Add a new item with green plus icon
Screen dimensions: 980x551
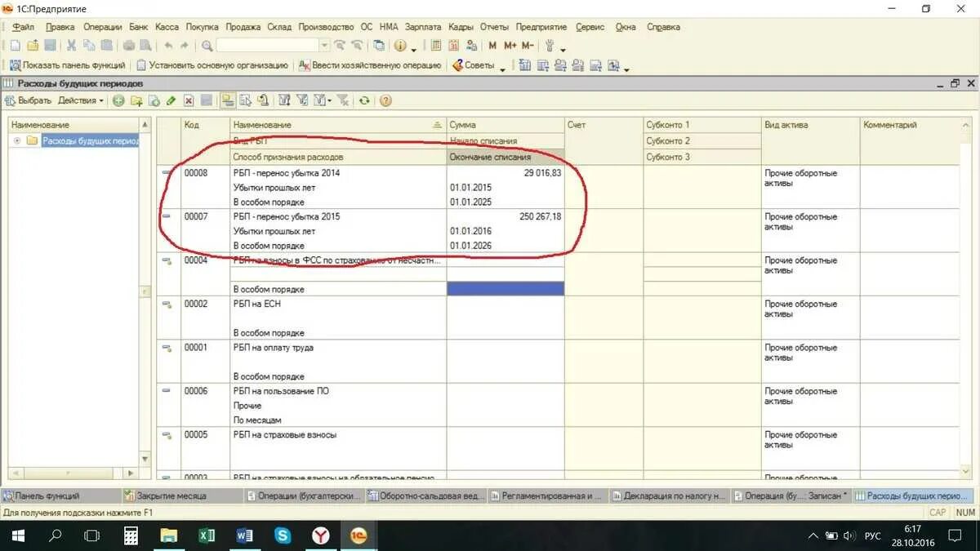[x=119, y=100]
